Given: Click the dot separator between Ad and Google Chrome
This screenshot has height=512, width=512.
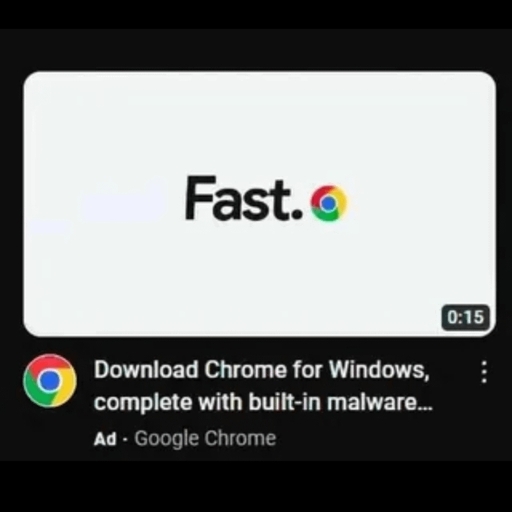Looking at the screenshot, I should (x=125, y=440).
